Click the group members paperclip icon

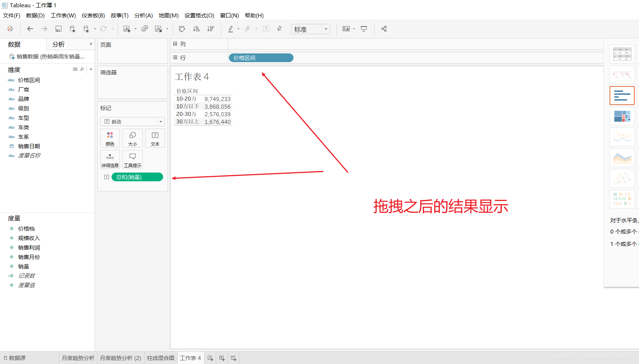click(247, 29)
